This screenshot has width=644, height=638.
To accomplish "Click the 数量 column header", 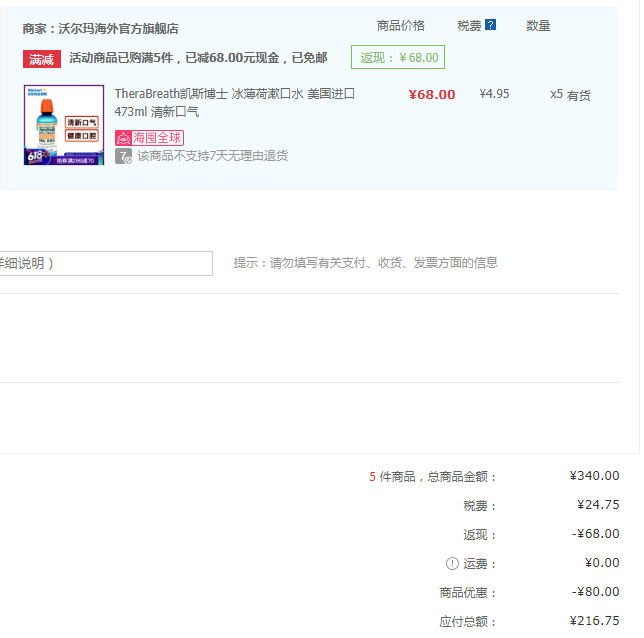I will click(538, 26).
